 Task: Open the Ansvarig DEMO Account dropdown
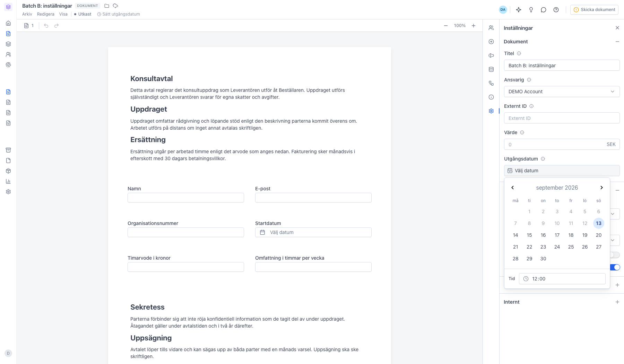(x=562, y=92)
